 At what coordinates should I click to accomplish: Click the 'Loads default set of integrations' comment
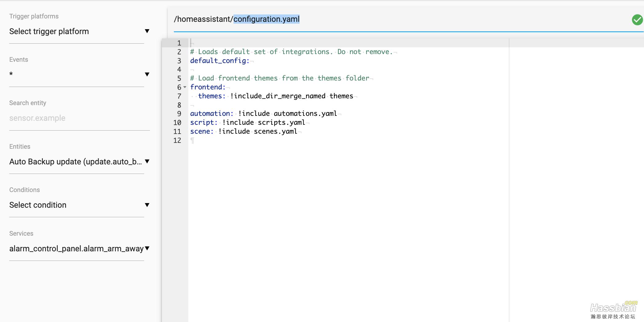coord(291,52)
